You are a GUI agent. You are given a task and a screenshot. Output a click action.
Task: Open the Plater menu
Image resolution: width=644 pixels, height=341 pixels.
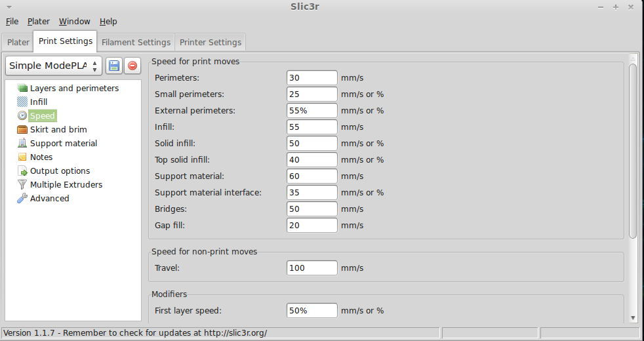tap(39, 22)
